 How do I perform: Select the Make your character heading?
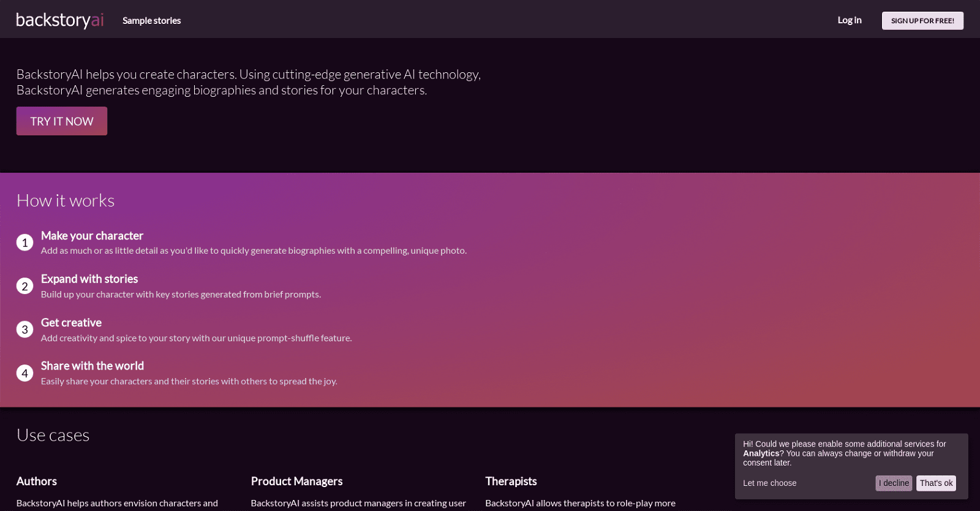[x=92, y=236]
